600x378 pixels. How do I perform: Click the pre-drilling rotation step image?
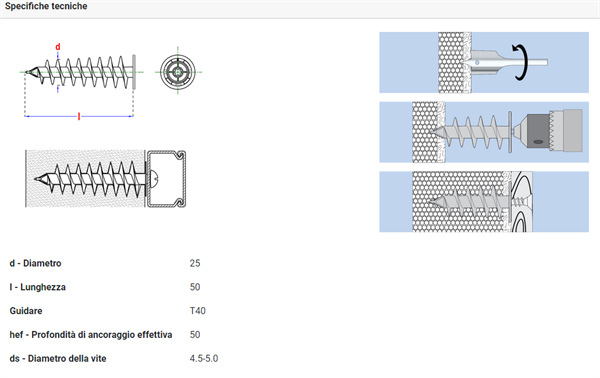pyautogui.click(x=484, y=62)
